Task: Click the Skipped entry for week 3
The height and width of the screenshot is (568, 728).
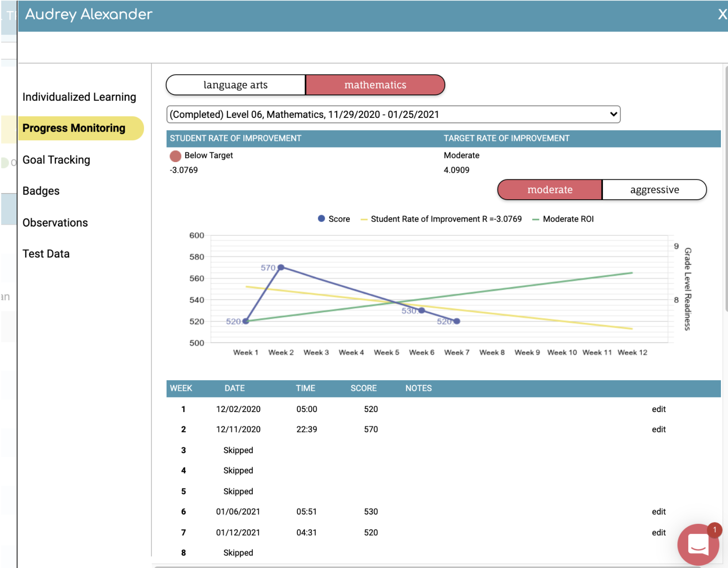Action: coord(239,451)
